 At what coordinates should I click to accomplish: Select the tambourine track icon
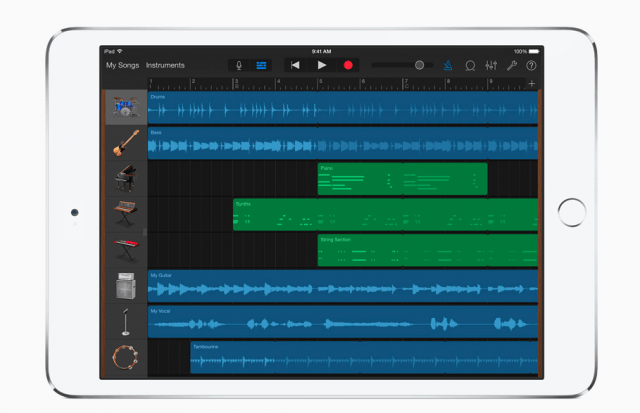(x=126, y=357)
